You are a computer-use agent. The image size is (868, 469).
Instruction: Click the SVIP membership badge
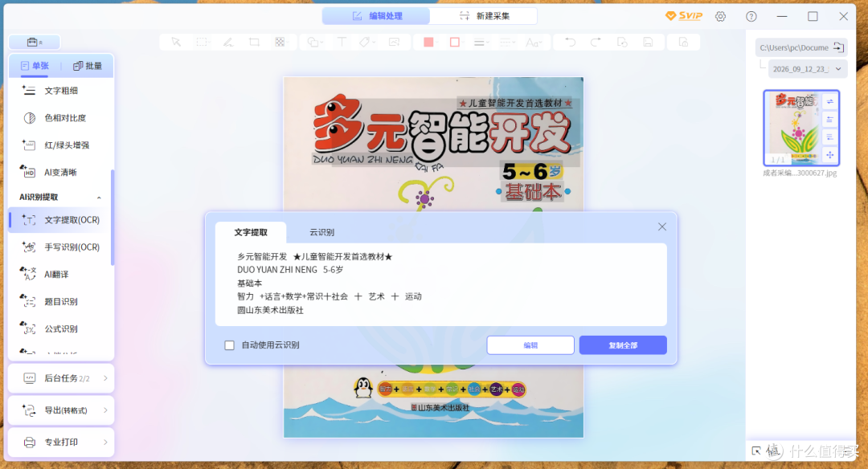pos(684,16)
